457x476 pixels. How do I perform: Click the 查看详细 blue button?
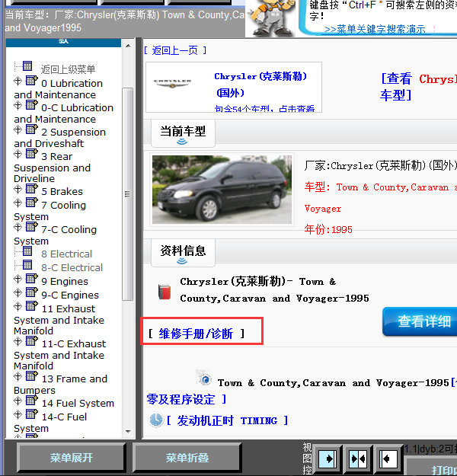420,321
